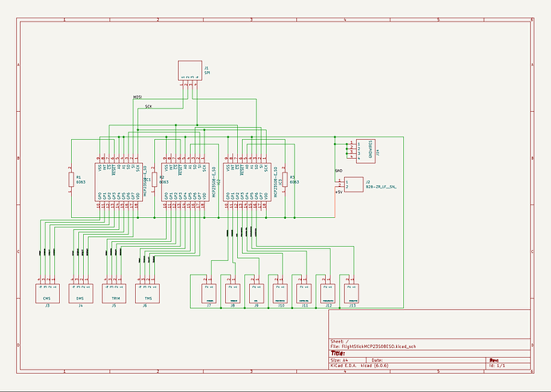The width and height of the screenshot is (551, 392).
Task: Select the rightmost MCP23S08 chip body
Action: [x=247, y=182]
